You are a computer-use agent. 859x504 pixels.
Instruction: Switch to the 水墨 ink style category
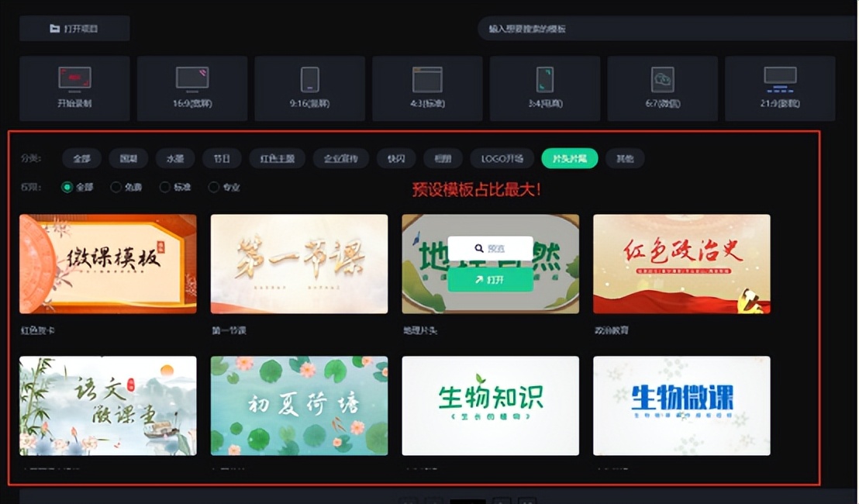tap(174, 158)
